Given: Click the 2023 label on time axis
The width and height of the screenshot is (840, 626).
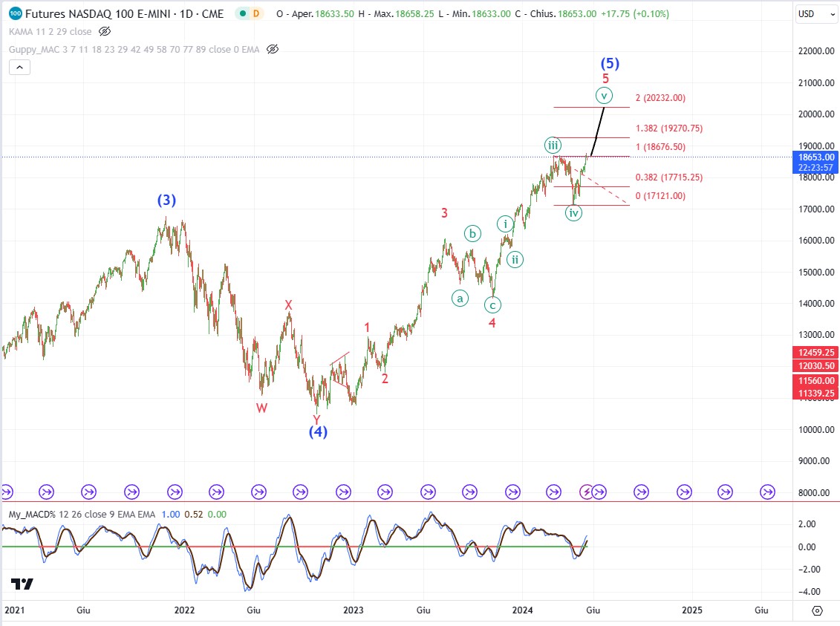Looking at the screenshot, I should coord(353,610).
